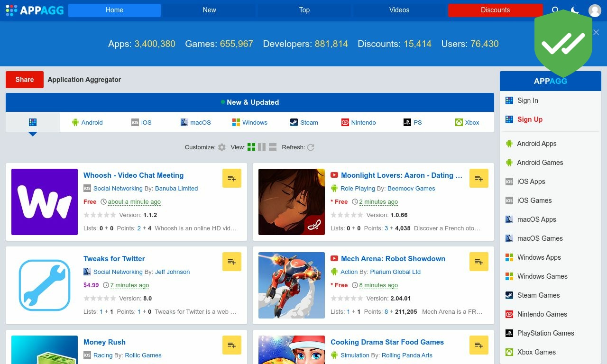Open macOS Apps sidebar link
The height and width of the screenshot is (364, 607).
pos(551,219)
